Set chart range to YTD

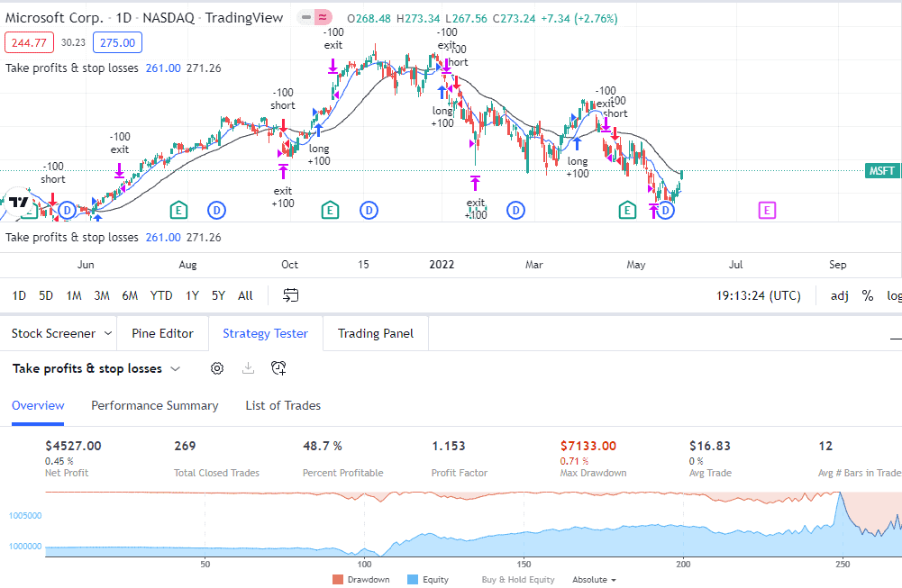click(x=161, y=295)
